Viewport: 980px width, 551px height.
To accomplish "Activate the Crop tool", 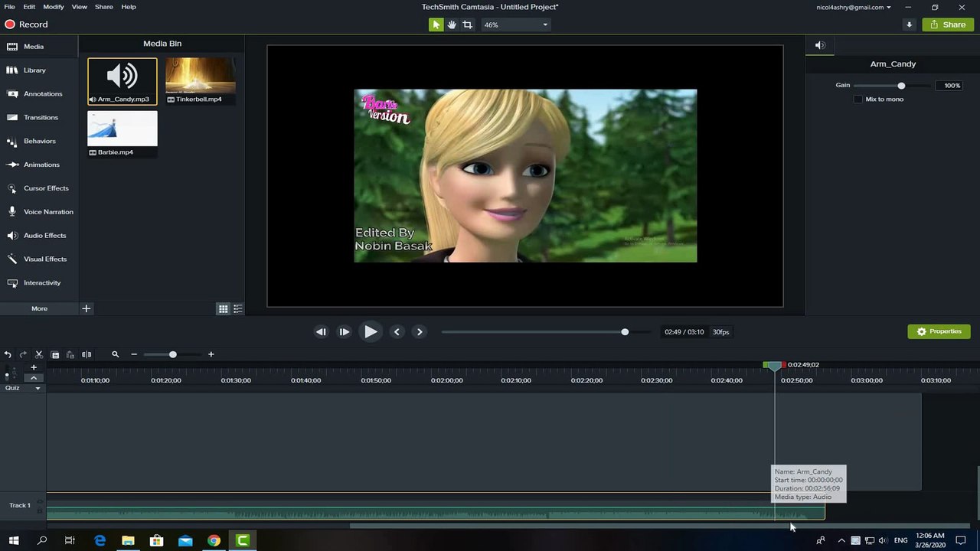I will 468,24.
